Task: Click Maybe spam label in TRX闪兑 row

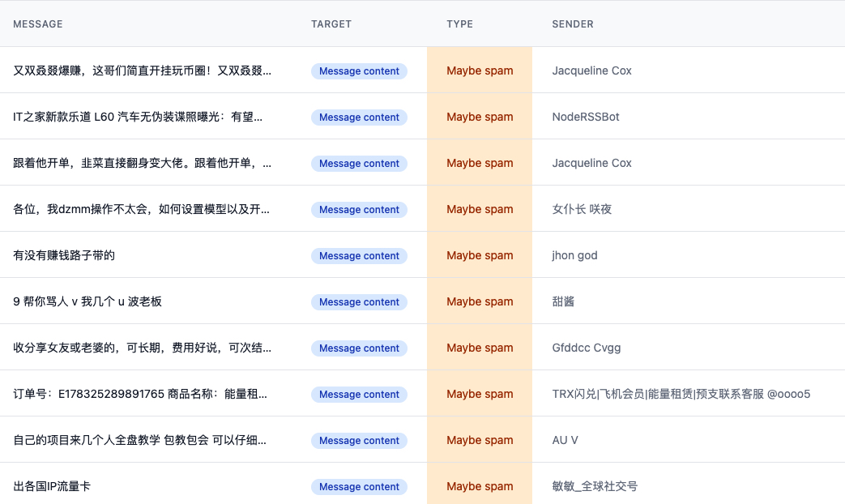Action: tap(480, 394)
